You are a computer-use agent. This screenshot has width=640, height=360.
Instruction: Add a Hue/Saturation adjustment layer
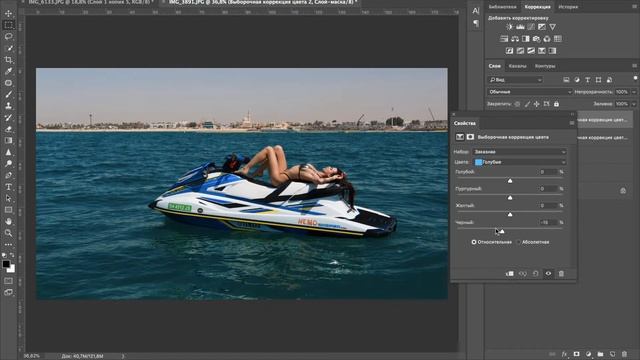point(504,39)
